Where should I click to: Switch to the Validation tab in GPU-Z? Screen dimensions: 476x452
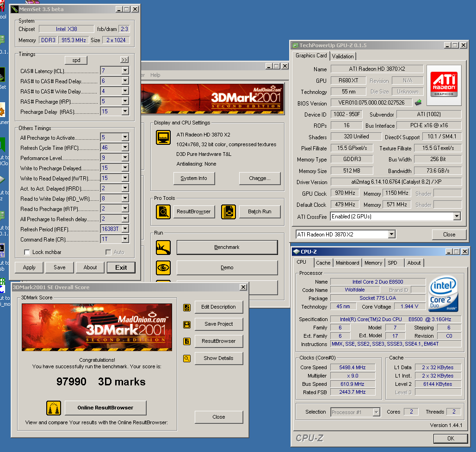(x=343, y=56)
